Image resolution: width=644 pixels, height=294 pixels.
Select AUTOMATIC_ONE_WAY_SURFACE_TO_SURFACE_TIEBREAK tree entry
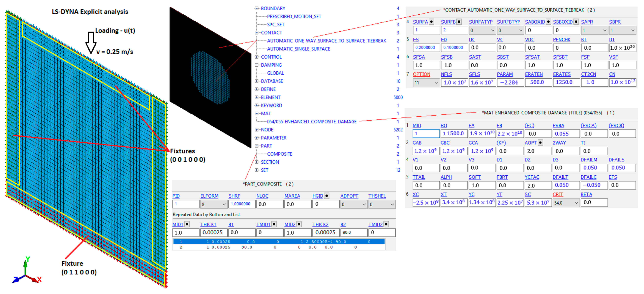pos(326,41)
